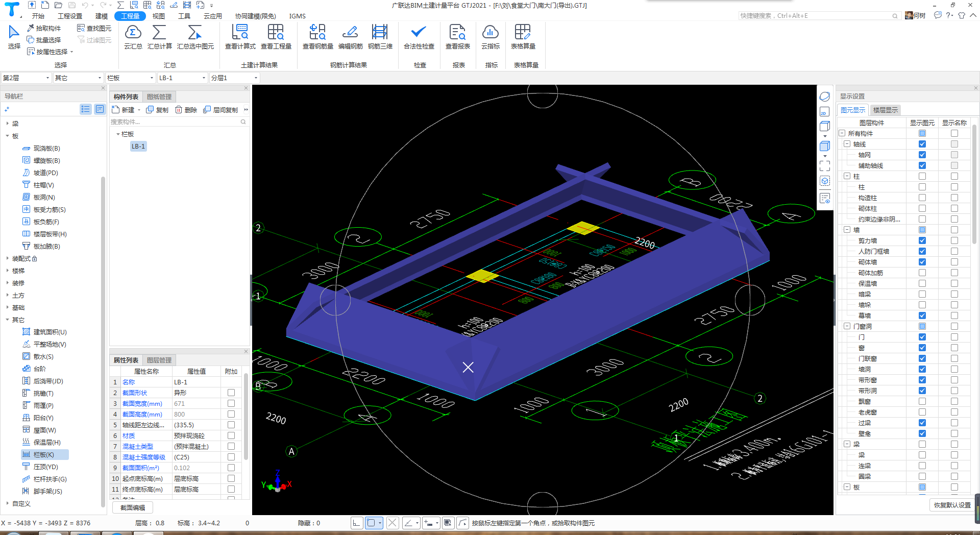Click the 删除 button
The width and height of the screenshot is (980, 535).
pyautogui.click(x=186, y=110)
